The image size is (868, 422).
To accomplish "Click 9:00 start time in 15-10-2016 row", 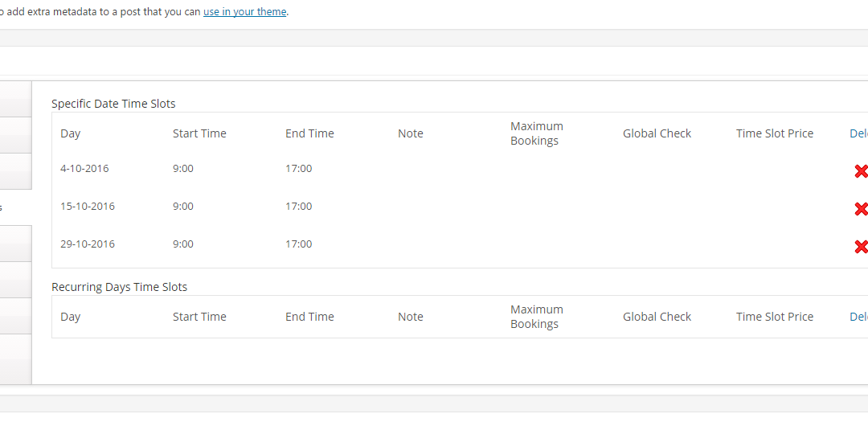I will click(x=183, y=206).
